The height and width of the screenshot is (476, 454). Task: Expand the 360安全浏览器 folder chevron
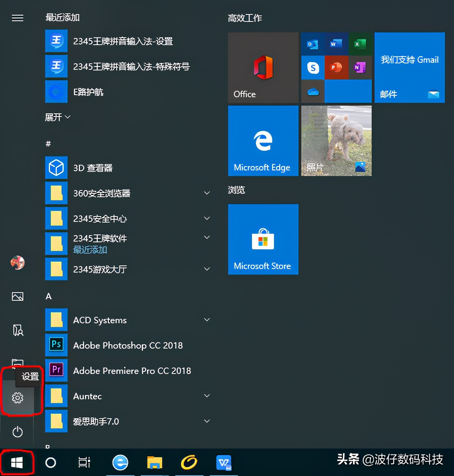207,193
